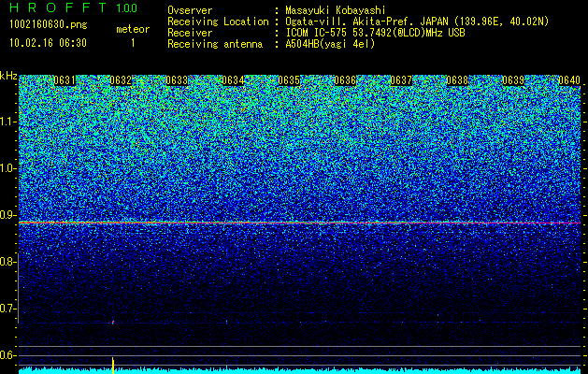Click the 0.7 kHz axis label
Screen dimensions: 588x374
pos(7,309)
